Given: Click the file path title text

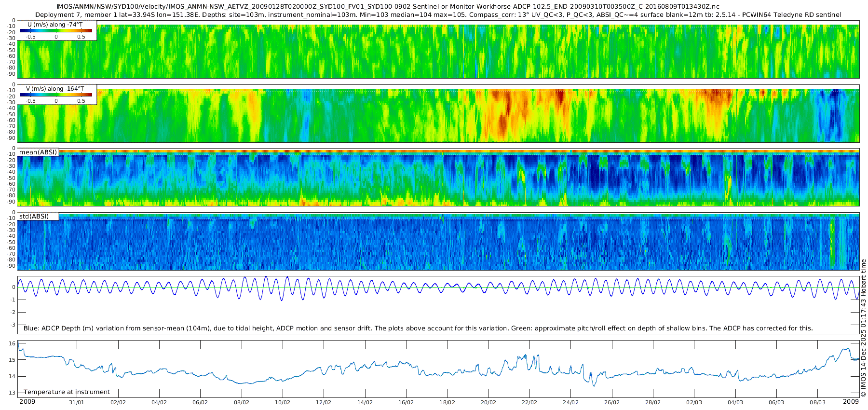Looking at the screenshot, I should (388, 7).
